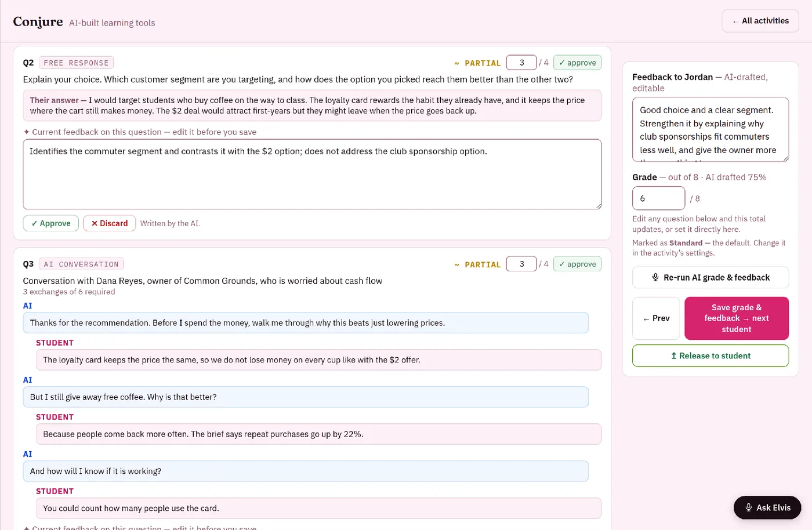
Task: Click '3 exchanges of 6 required' text
Action: [69, 292]
